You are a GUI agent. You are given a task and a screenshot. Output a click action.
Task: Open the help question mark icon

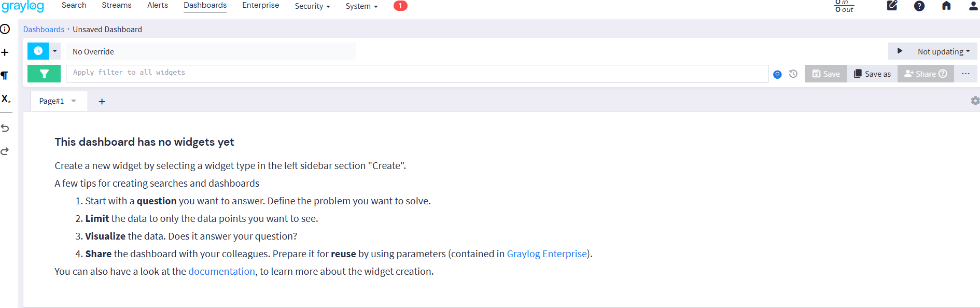tap(919, 6)
